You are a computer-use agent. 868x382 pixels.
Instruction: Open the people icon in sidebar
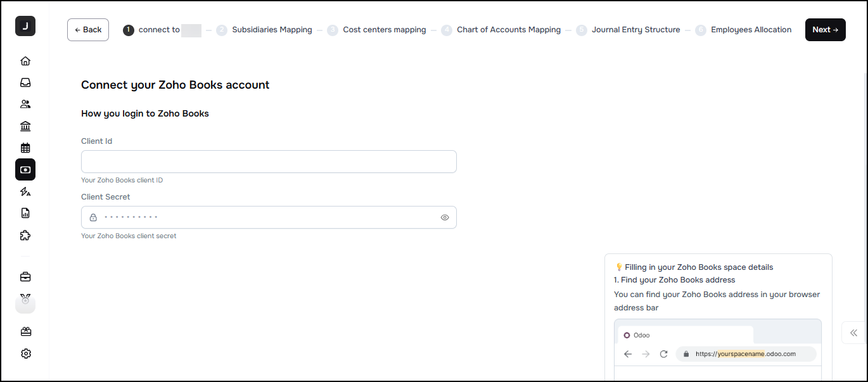click(25, 105)
